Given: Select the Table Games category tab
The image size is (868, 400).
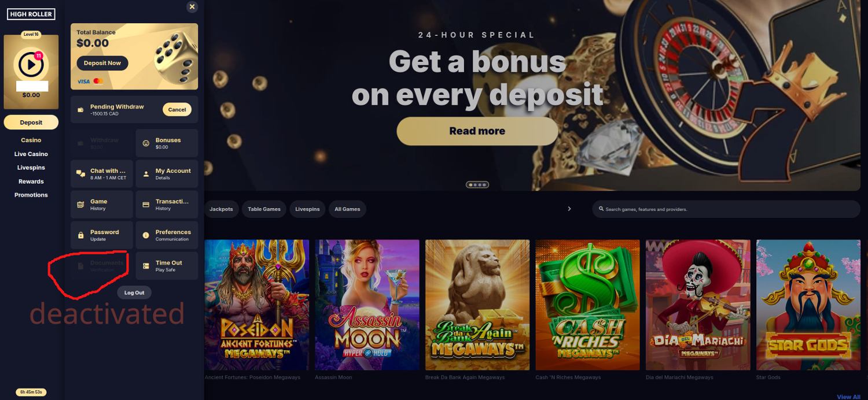Looking at the screenshot, I should tap(264, 209).
